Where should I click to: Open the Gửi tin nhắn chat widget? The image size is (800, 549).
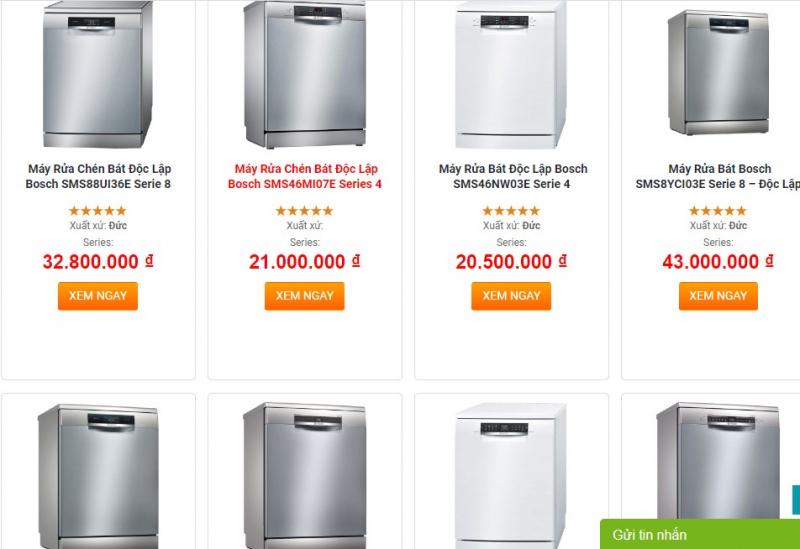coord(700,535)
